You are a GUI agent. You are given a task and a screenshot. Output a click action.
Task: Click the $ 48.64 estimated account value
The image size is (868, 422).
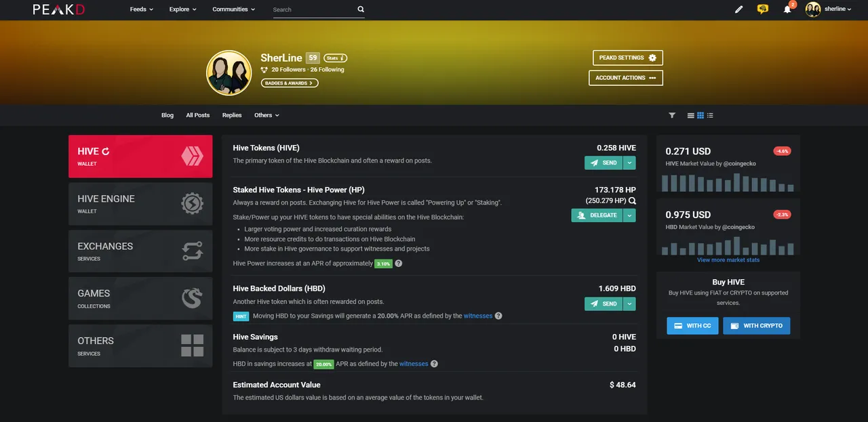coord(623,385)
